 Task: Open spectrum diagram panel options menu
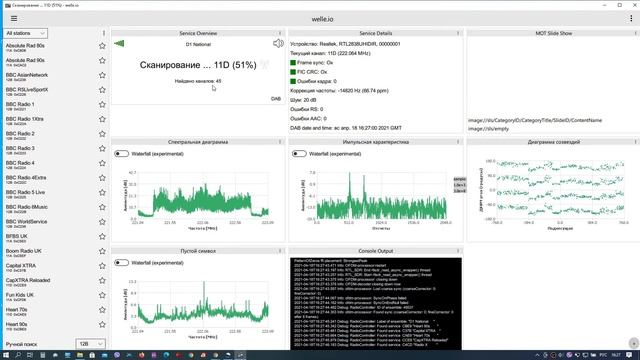click(x=280, y=142)
